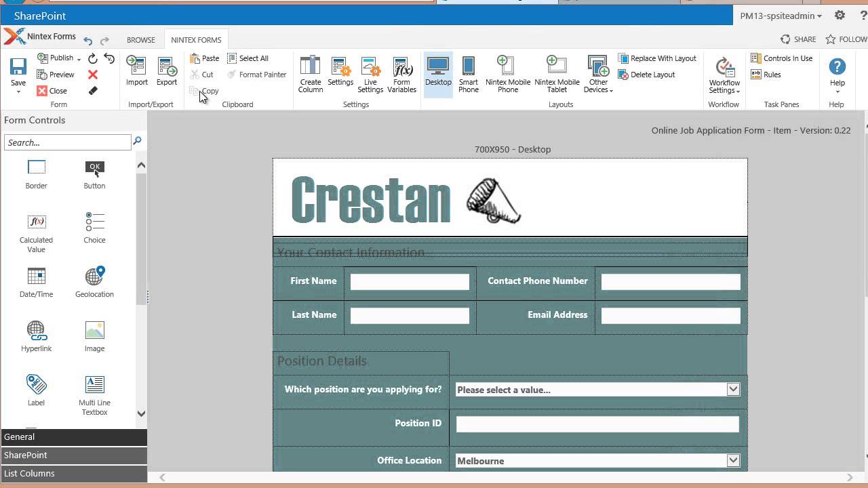Click the redo arrow icon

click(x=104, y=41)
